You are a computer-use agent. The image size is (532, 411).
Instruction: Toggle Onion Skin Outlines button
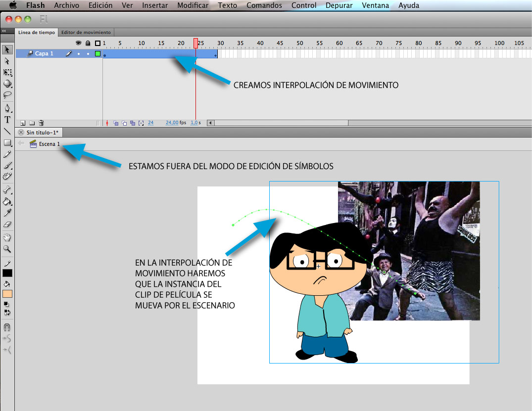point(124,123)
